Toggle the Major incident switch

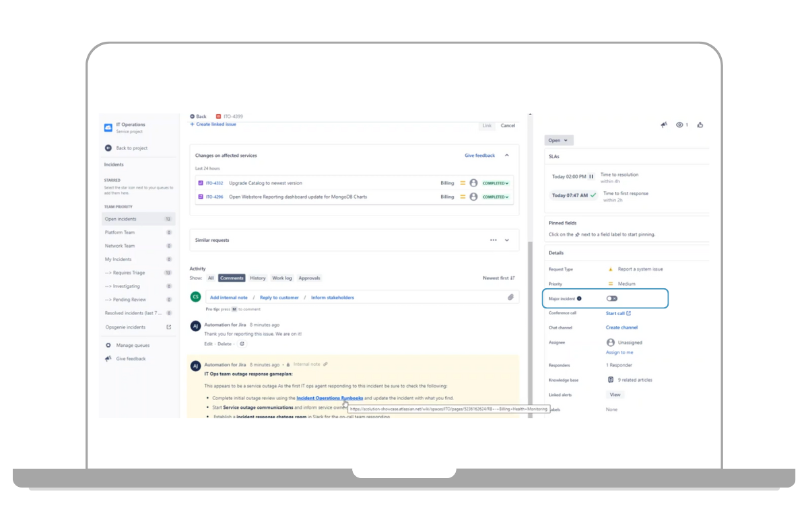pyautogui.click(x=611, y=298)
